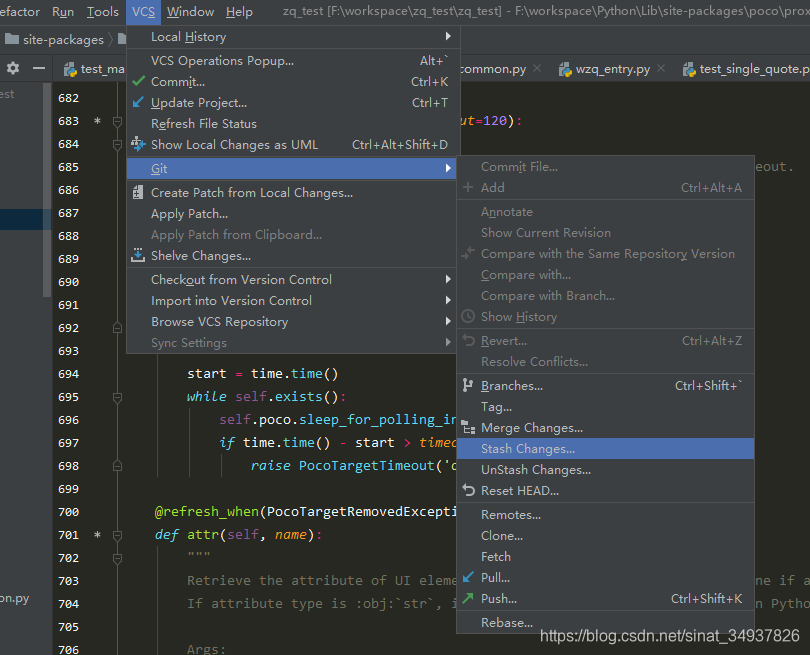Open the Run menu

63,11
